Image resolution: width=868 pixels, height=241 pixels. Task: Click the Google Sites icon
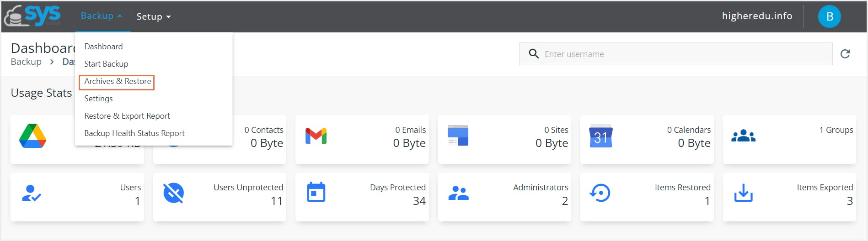pos(458,136)
